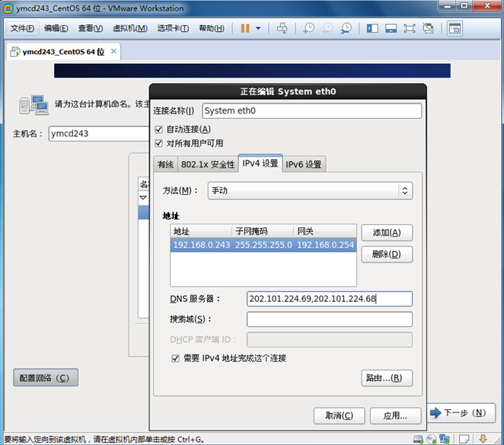Open the 编辑(E) menu

[56, 28]
